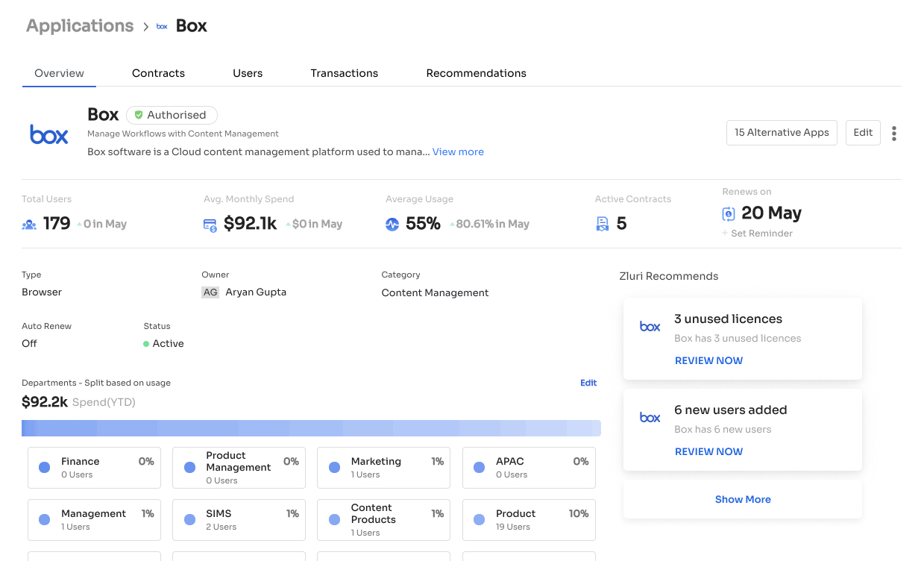The image size is (924, 561).
Task: Click the Content Management category value
Action: (x=435, y=292)
